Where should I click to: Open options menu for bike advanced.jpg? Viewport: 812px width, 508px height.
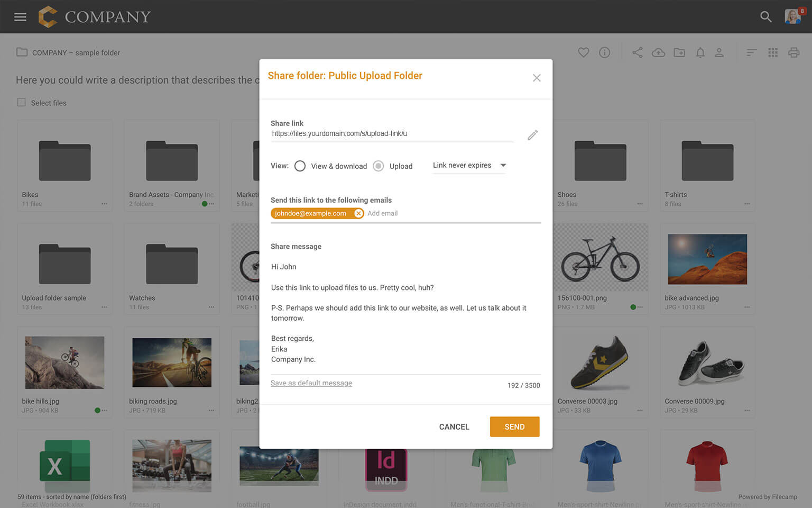[x=747, y=307]
